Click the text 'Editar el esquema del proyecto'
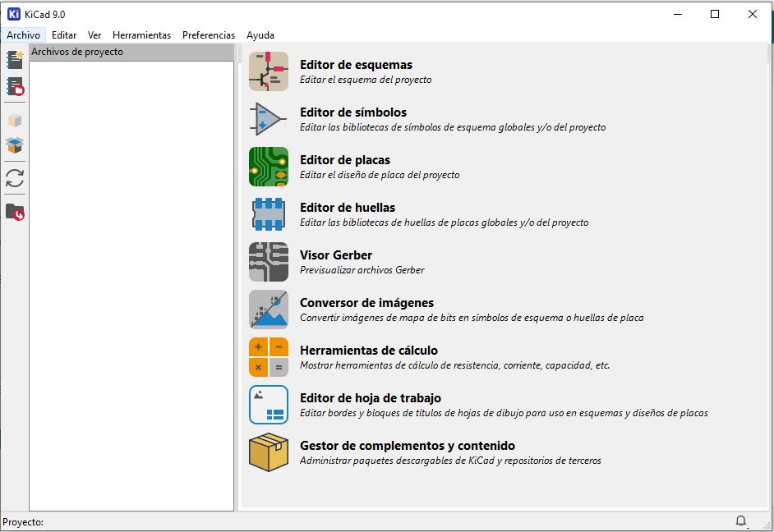 pos(366,80)
